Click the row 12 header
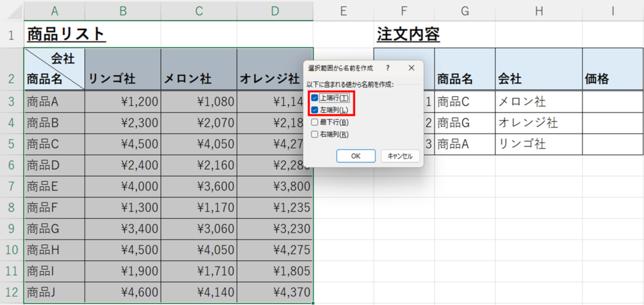The height and width of the screenshot is (305, 644). coord(11,292)
